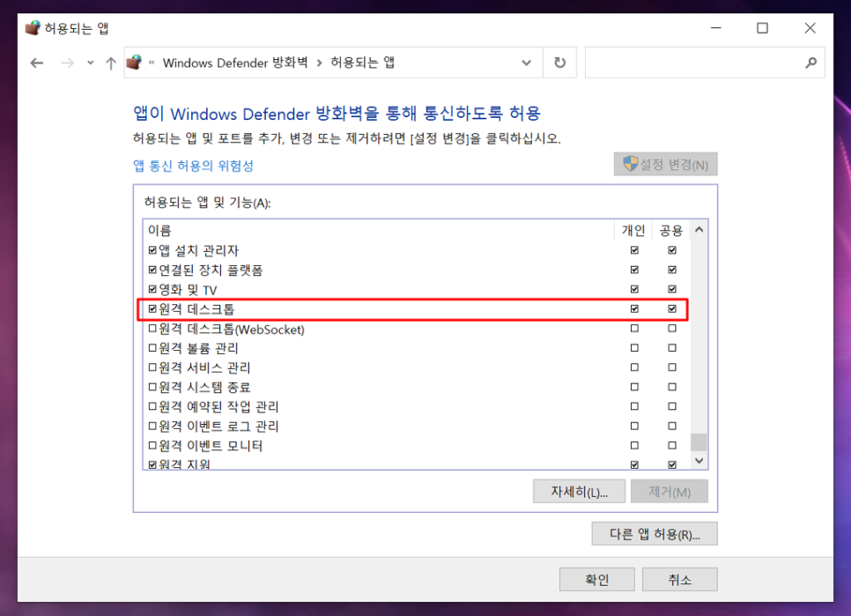Screen dimensions: 851x616
Task: Select the 원격 이벤트 모니터 row text
Action: click(211, 446)
